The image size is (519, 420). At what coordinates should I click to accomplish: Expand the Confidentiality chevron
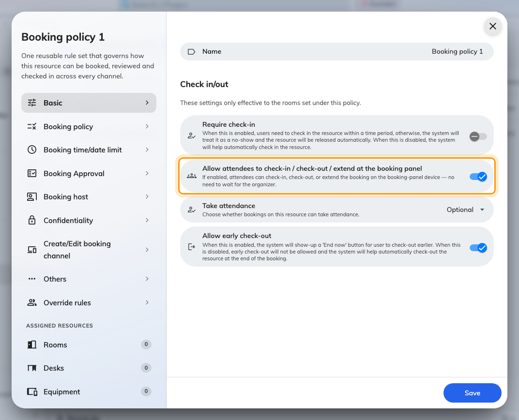tap(147, 220)
